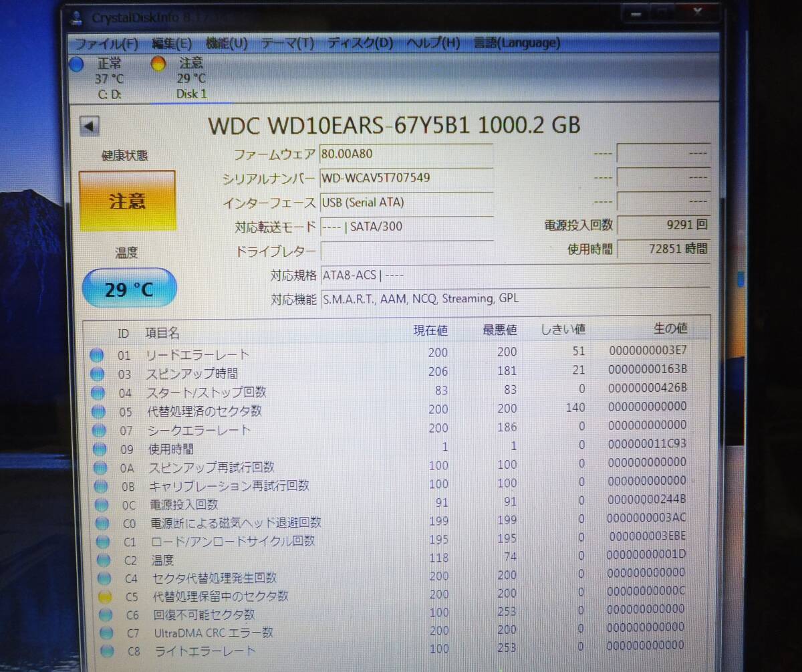The width and height of the screenshot is (802, 672).
Task: Click yellow caution icon for C5 row
Action: (x=104, y=596)
